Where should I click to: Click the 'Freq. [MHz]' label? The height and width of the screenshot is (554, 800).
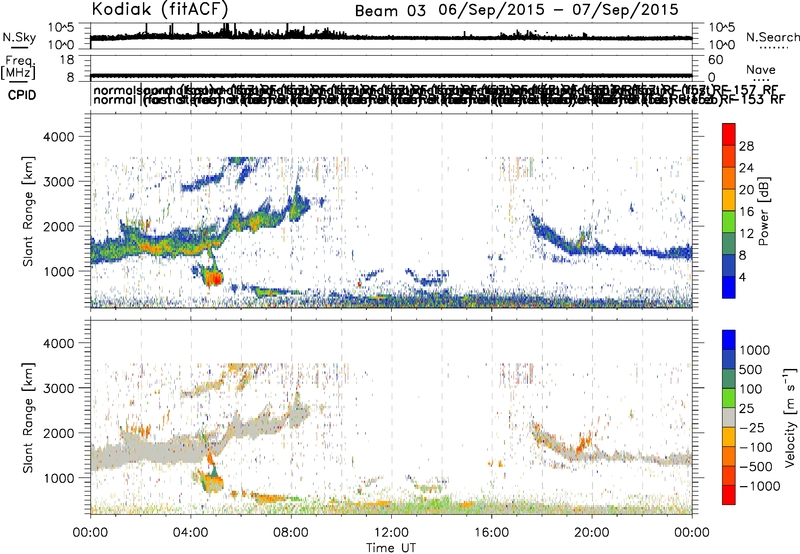19,67
